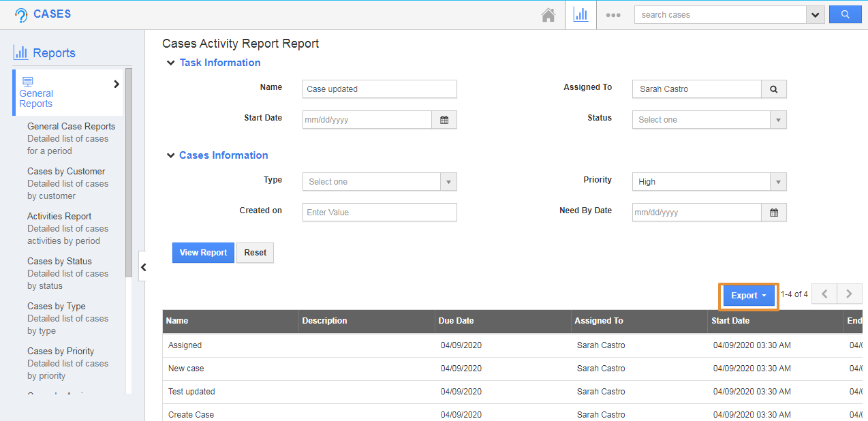The height and width of the screenshot is (421, 868).
Task: Open the Start Date calendar picker
Action: coord(444,119)
